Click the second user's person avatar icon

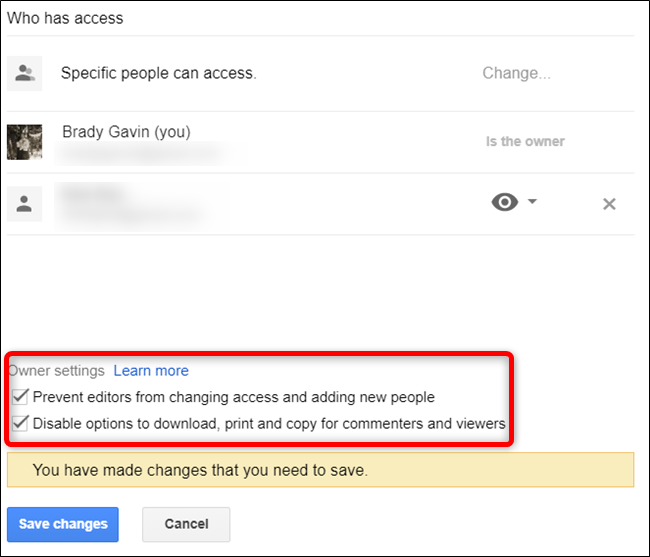coord(24,204)
